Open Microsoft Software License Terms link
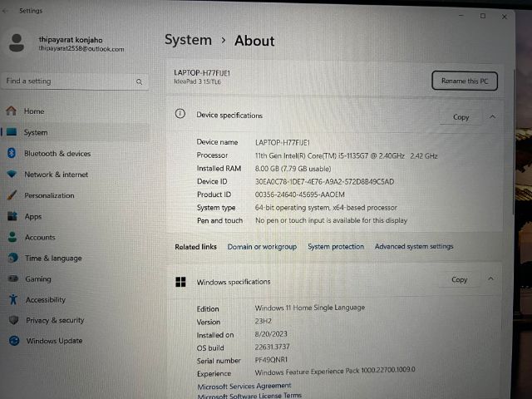The height and width of the screenshot is (399, 532). [249, 396]
